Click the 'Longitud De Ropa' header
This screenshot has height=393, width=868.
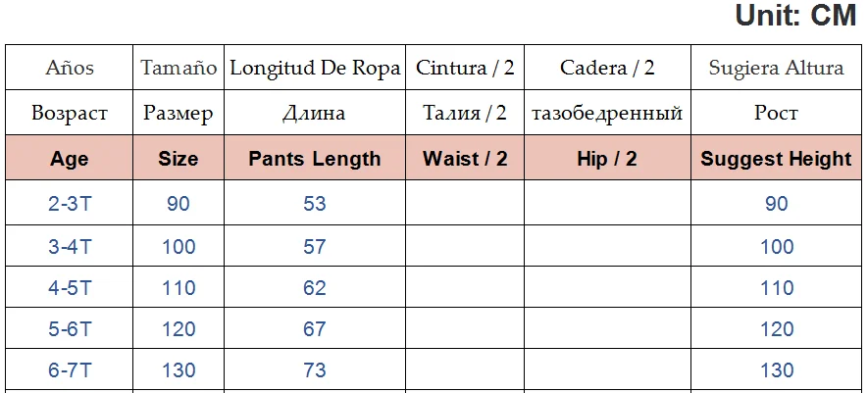[x=315, y=68]
